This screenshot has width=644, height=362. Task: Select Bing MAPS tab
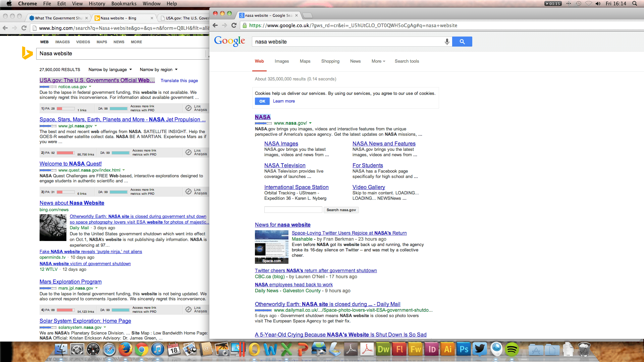(102, 42)
